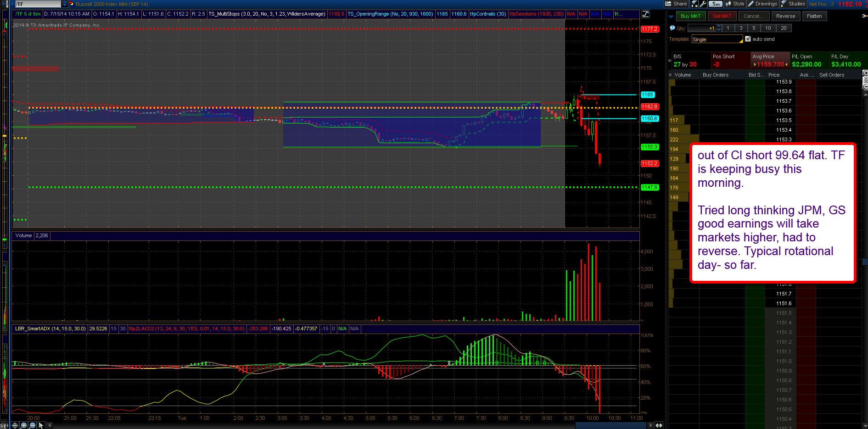The width and height of the screenshot is (868, 429).
Task: Click the Avg Price 1159.700 cell
Action: [x=770, y=61]
